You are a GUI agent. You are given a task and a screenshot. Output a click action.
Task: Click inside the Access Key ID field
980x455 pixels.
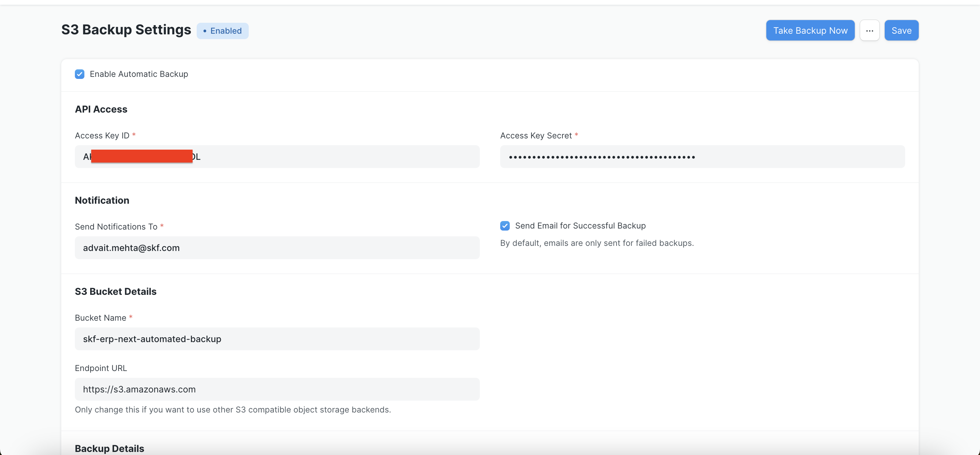click(x=277, y=157)
